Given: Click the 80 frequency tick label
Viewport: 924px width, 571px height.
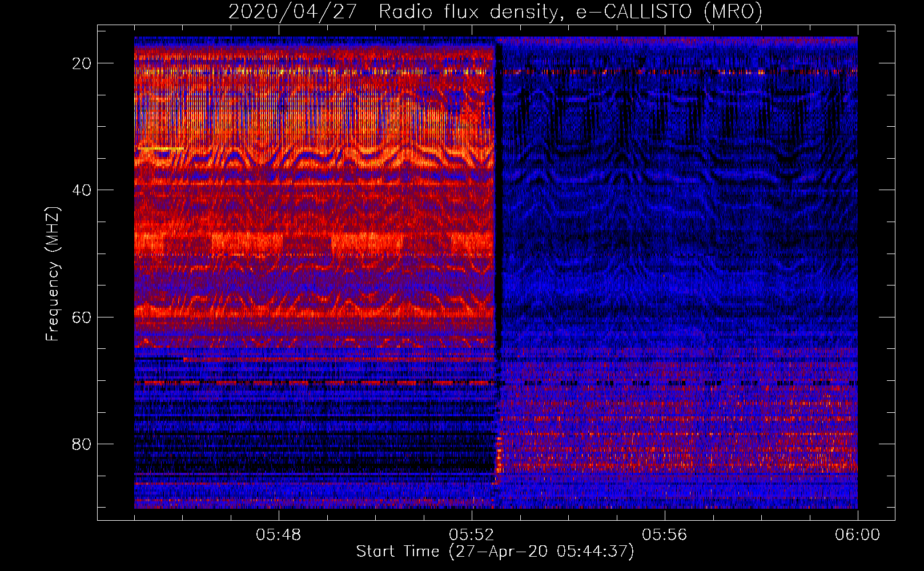Looking at the screenshot, I should [82, 444].
